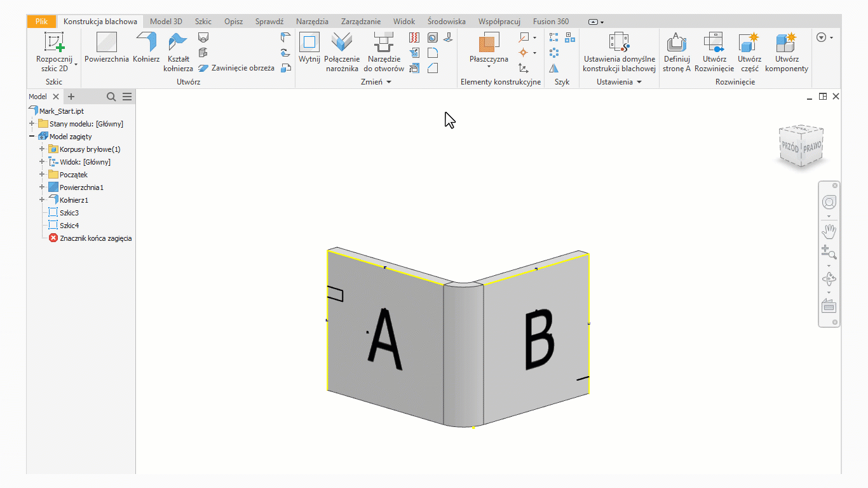Close the Model browser tab
This screenshot has width=868, height=488.
tap(56, 97)
